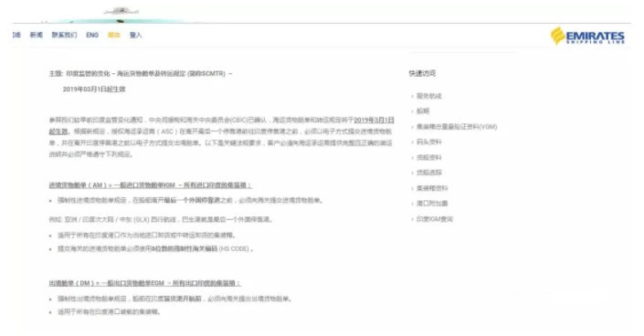Open the 登入 login link
Screen dimensions: 644x336
point(135,35)
